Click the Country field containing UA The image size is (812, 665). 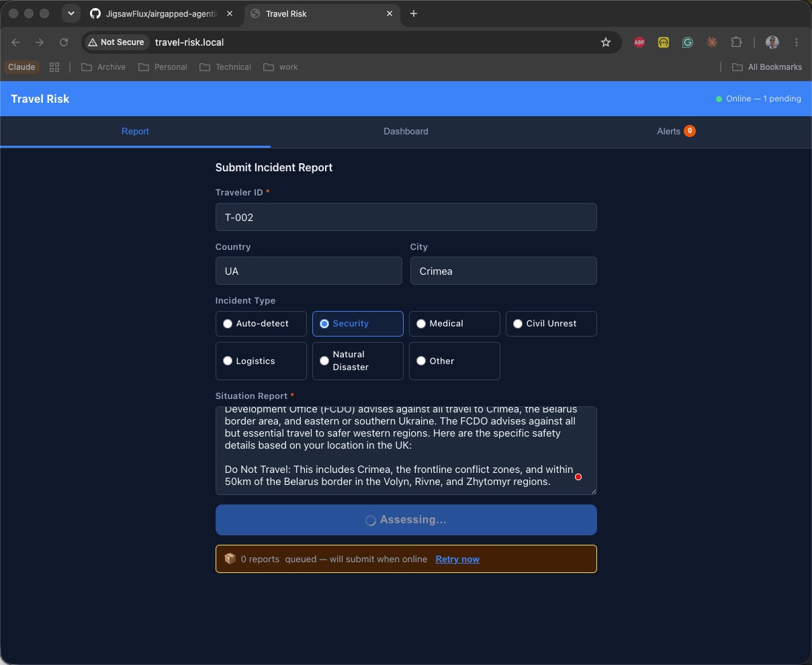pyautogui.click(x=309, y=271)
